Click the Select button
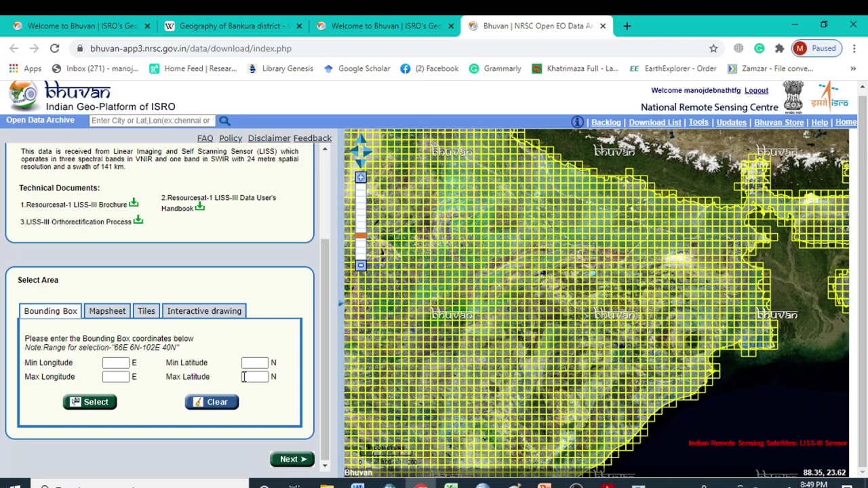The height and width of the screenshot is (488, 868). (90, 402)
